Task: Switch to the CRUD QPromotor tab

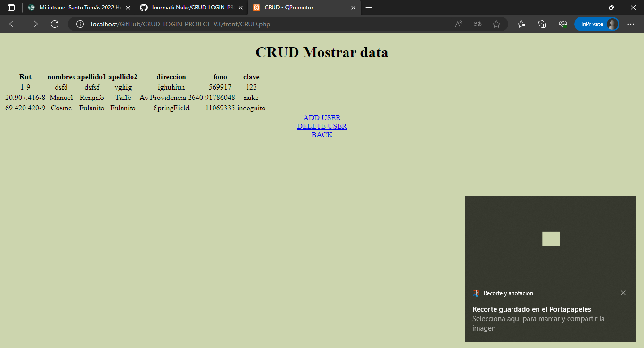Action: [302, 8]
